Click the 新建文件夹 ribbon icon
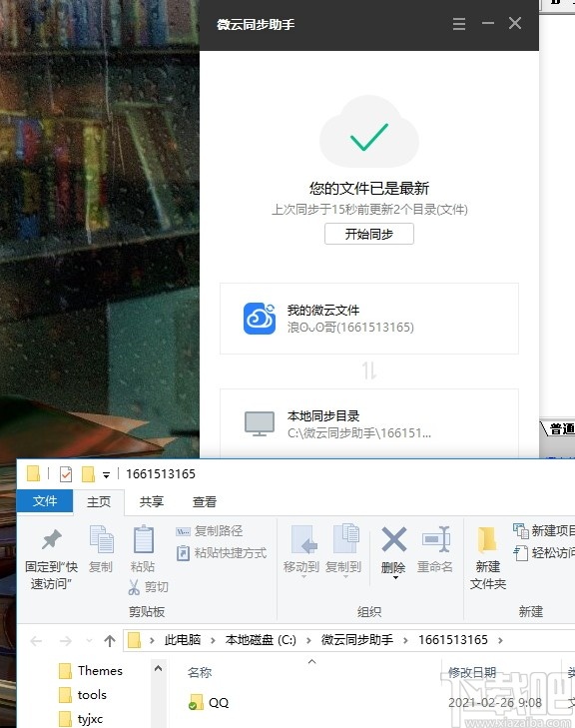 click(487, 540)
